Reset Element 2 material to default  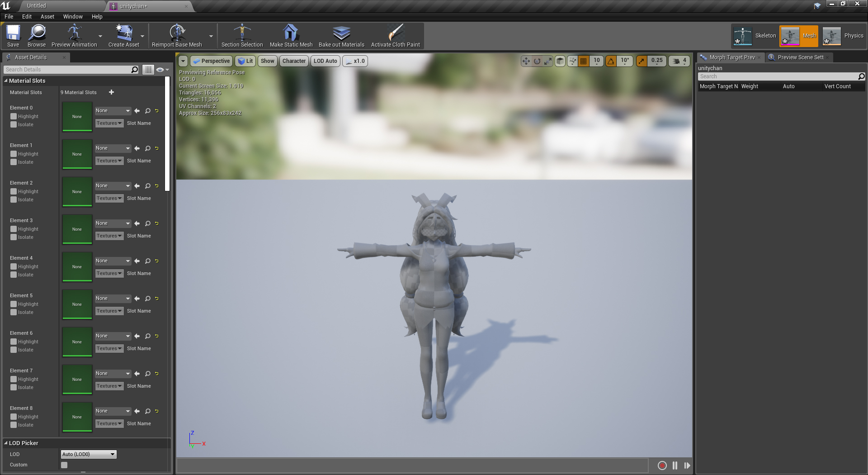tap(157, 186)
